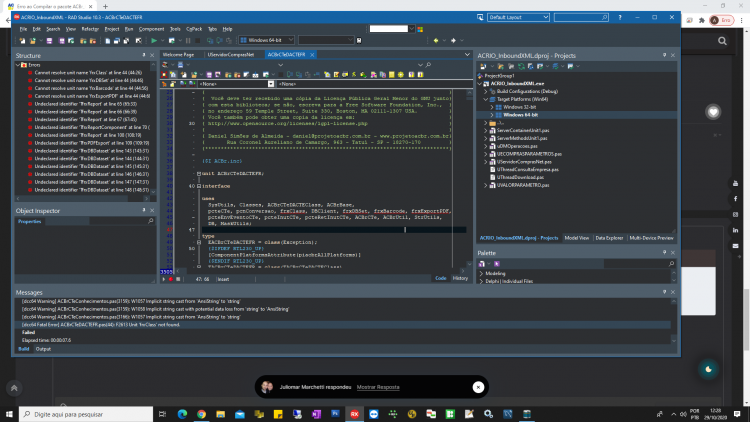Click the Windows taskbar search box

pos(86,414)
